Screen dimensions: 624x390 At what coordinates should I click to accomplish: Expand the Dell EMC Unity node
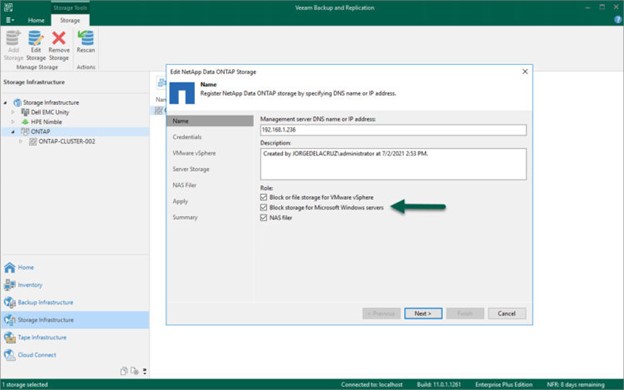click(x=13, y=112)
